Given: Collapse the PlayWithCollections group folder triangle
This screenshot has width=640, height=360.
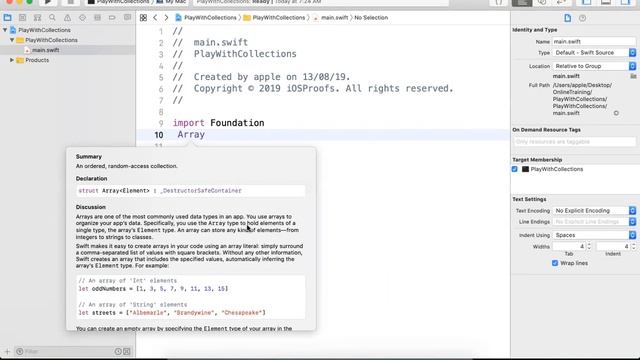Looking at the screenshot, I should tap(12, 40).
